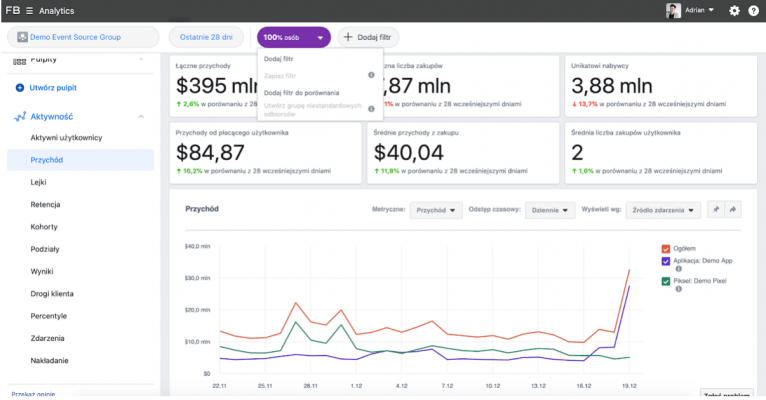This screenshot has width=766, height=400.
Task: Toggle the Piksel: Demo Pixel checkbox
Action: click(666, 281)
